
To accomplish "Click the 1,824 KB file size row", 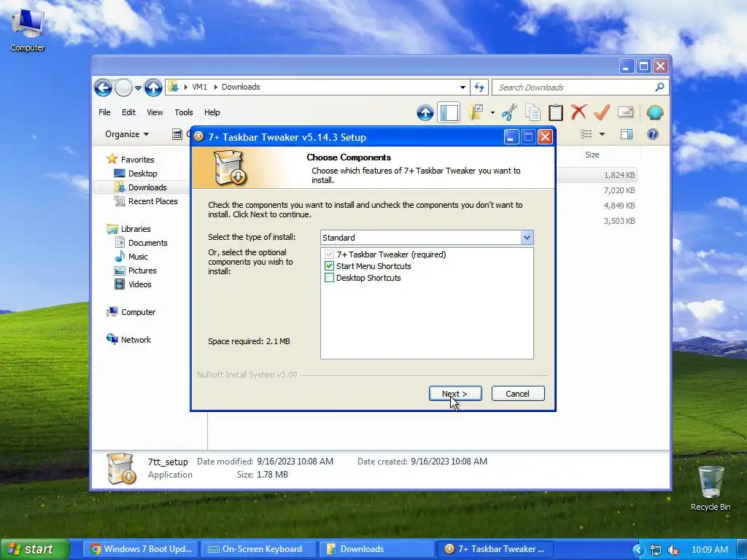I will 619,175.
